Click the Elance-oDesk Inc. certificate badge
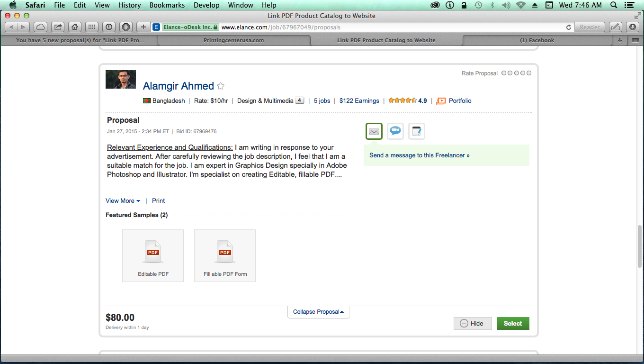Screen dimensions: 644x364 pyautogui.click(x=190, y=27)
